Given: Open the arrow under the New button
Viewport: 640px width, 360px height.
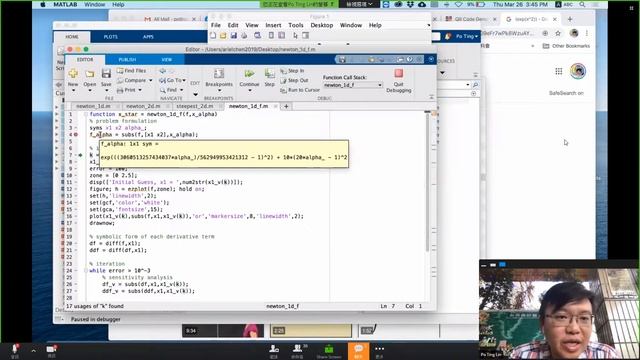Looking at the screenshot, I should pos(73,90).
